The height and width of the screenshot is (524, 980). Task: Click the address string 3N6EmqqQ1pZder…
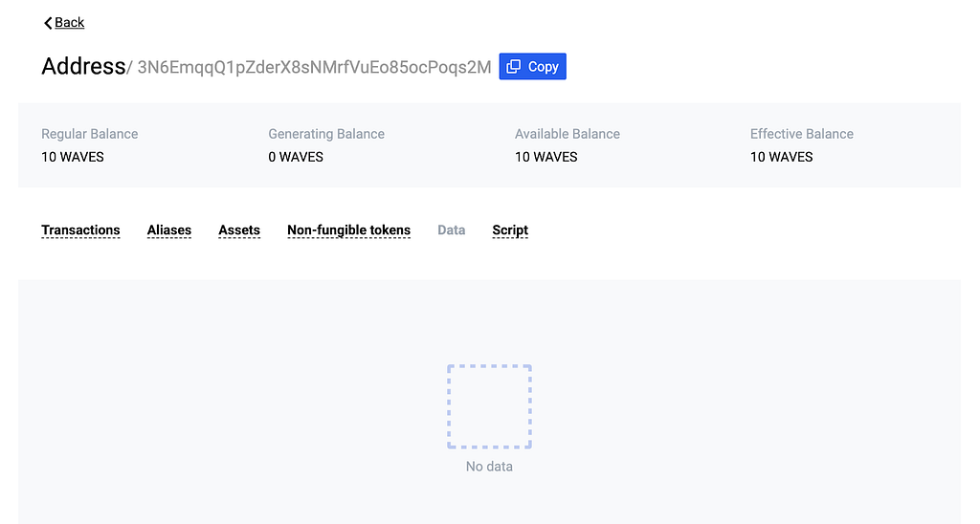314,68
